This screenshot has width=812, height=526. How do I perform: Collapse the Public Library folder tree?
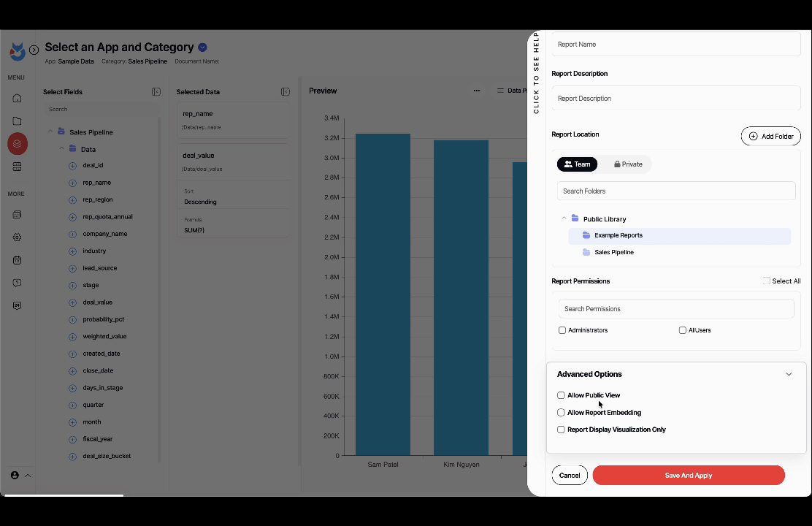pos(564,218)
